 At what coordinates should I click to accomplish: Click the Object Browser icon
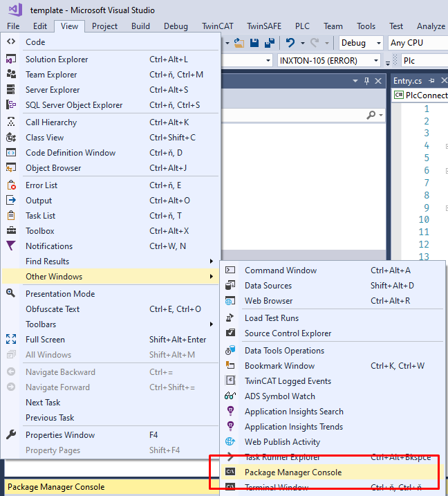[11, 167]
